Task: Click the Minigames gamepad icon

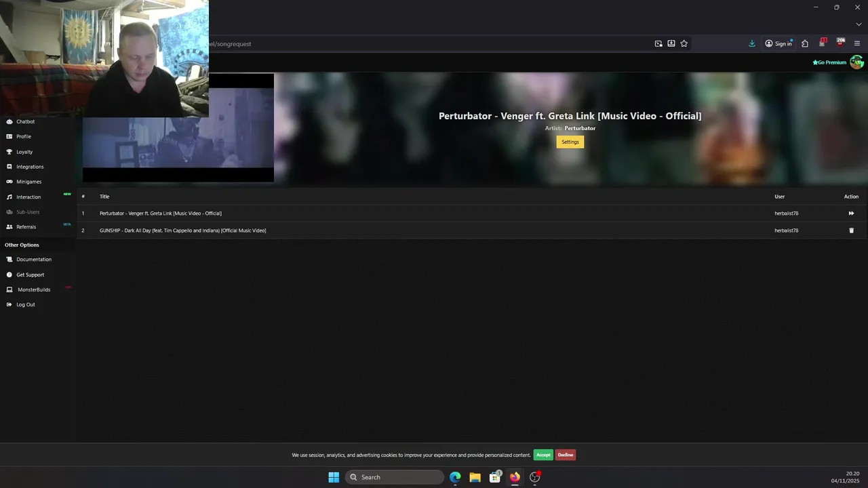Action: tap(9, 182)
